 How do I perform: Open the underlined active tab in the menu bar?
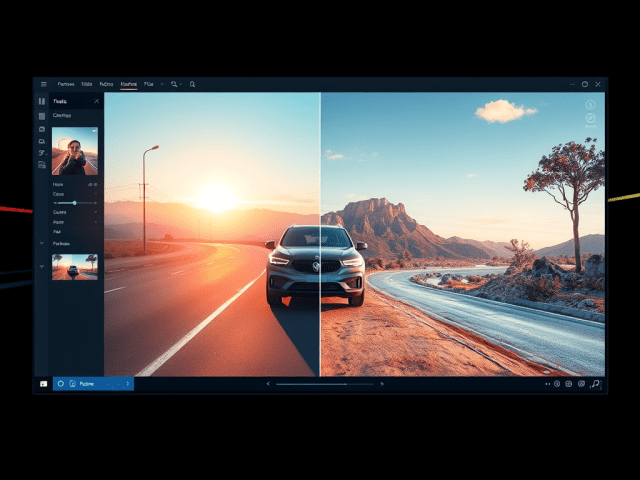[x=128, y=85]
